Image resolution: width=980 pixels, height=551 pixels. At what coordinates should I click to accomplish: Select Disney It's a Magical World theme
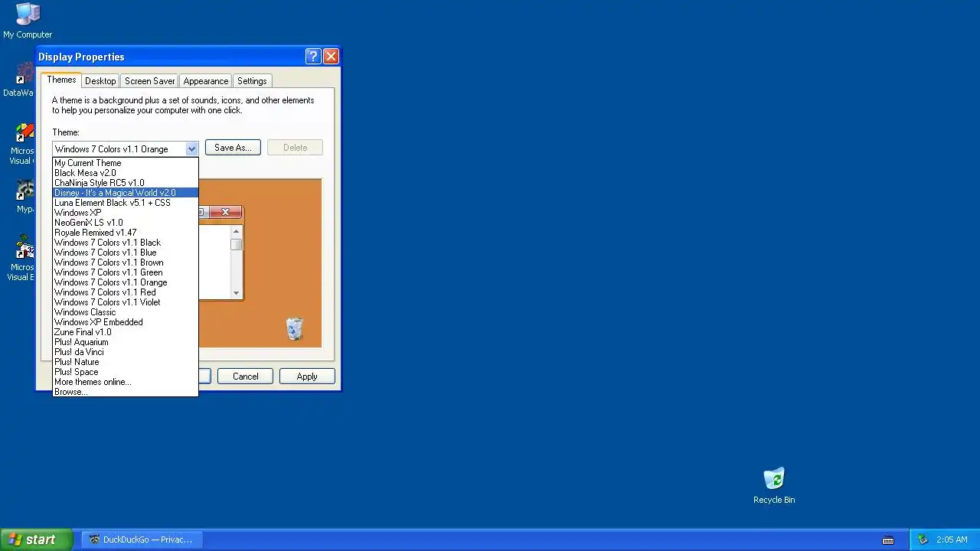pyautogui.click(x=126, y=193)
